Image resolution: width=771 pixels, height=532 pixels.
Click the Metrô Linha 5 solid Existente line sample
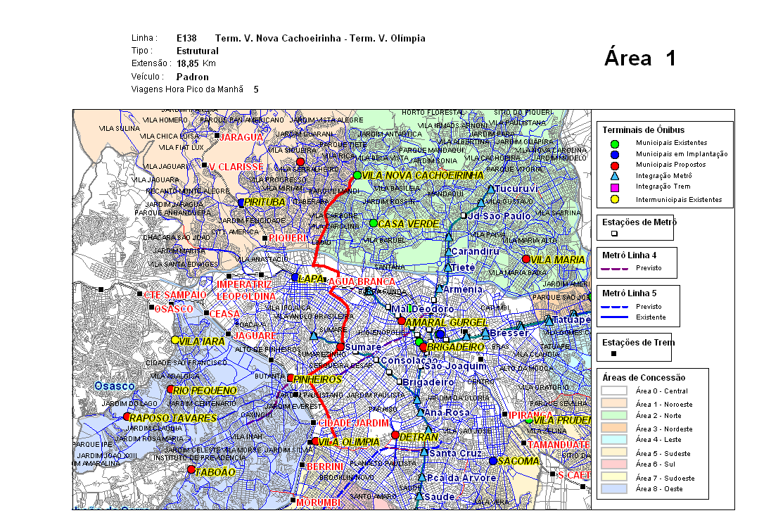615,317
